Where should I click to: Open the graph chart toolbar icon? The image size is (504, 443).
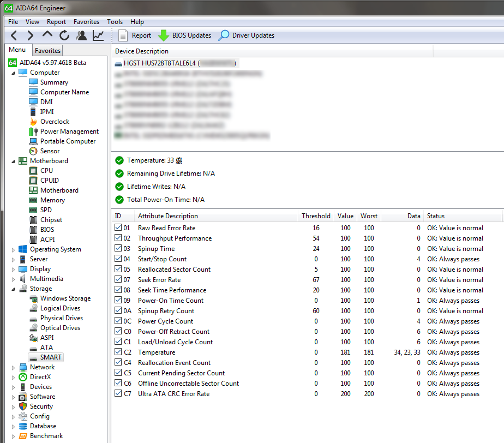(98, 35)
